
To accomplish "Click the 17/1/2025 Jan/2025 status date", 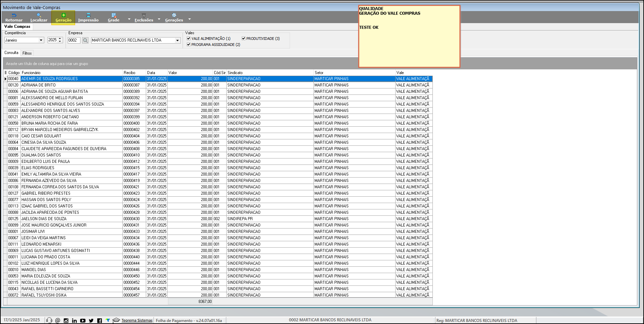I will coord(22,320).
